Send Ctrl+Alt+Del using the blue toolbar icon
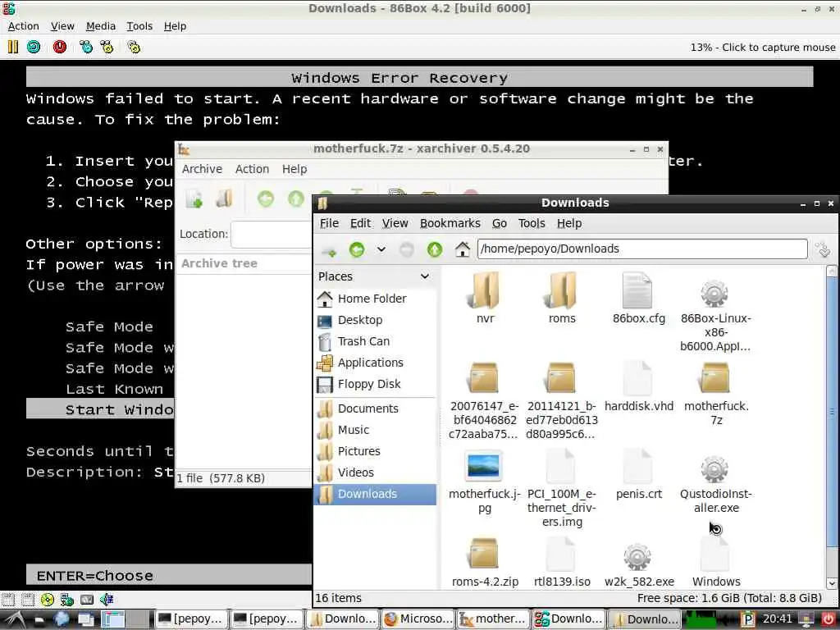This screenshot has height=630, width=840. tap(85, 47)
